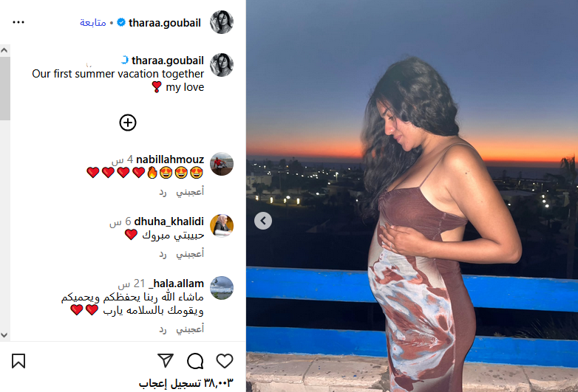Open the comment bubble icon
The width and height of the screenshot is (578, 392).
pos(195,361)
